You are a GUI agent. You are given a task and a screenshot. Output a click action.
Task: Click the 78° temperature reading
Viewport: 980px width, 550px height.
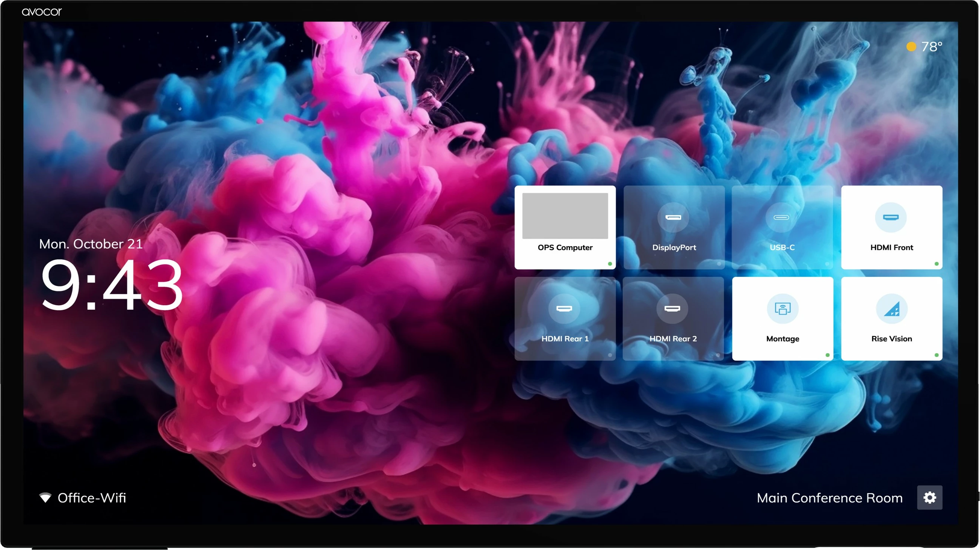pos(931,46)
